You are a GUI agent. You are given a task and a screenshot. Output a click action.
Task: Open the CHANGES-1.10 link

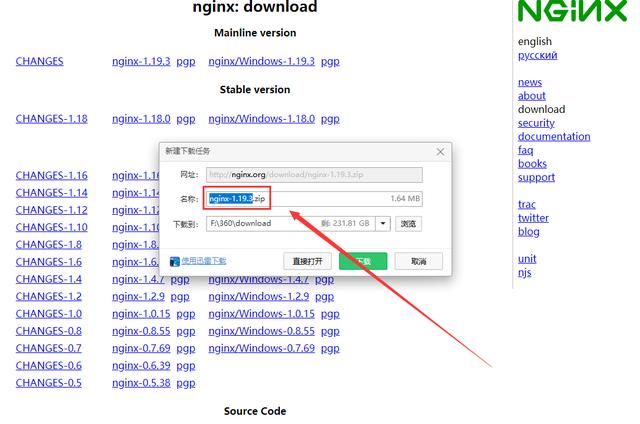click(51, 227)
